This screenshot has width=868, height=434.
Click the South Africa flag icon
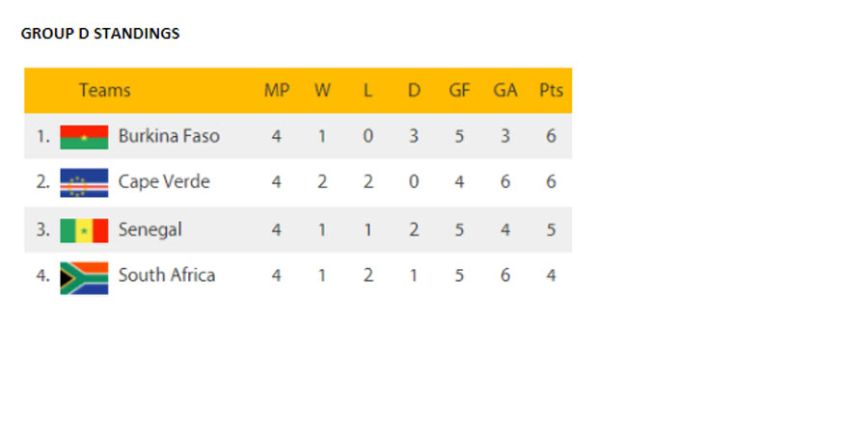pos(84,276)
